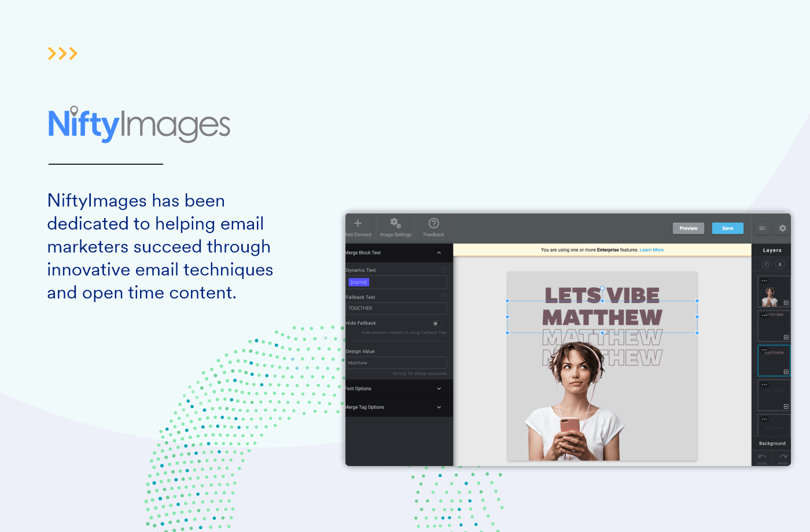Collapse the Merge Block Text section
The width and height of the screenshot is (810, 532).
439,253
